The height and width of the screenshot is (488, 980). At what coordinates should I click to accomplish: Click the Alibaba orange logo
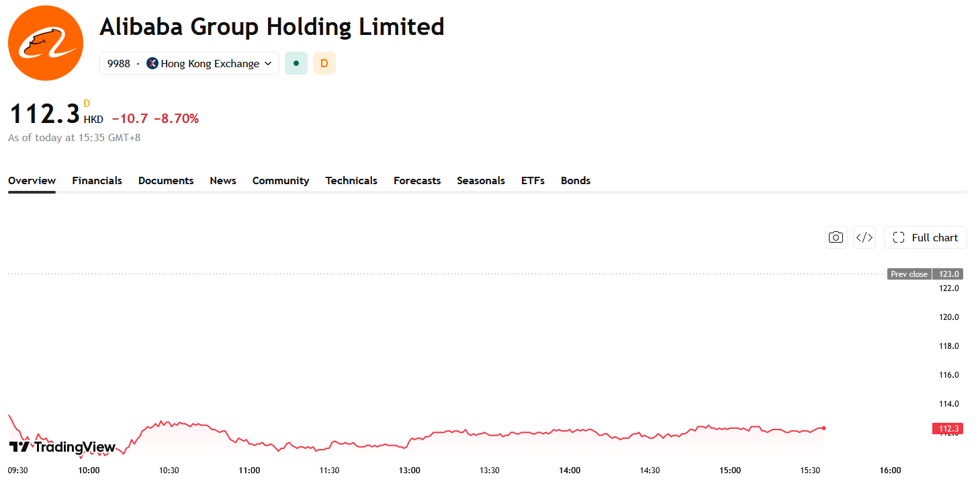pos(46,43)
